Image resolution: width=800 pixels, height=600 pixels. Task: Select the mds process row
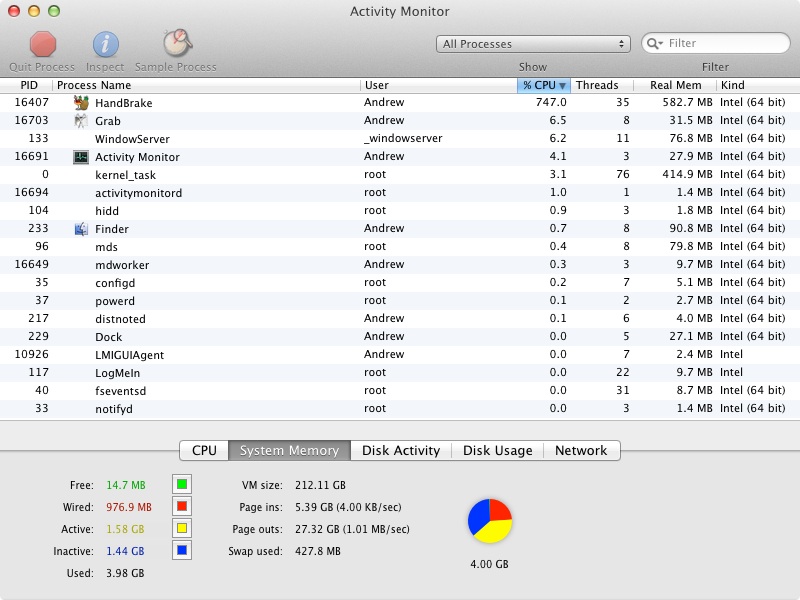tap(400, 246)
